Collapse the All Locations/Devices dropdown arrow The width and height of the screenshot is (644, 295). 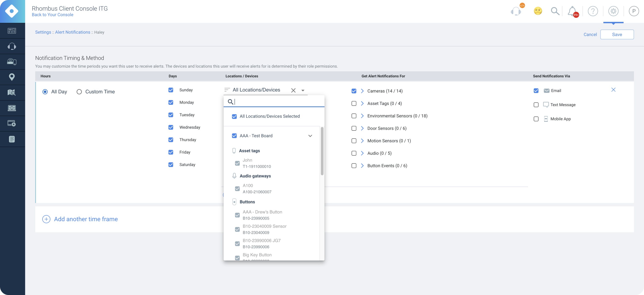[303, 90]
